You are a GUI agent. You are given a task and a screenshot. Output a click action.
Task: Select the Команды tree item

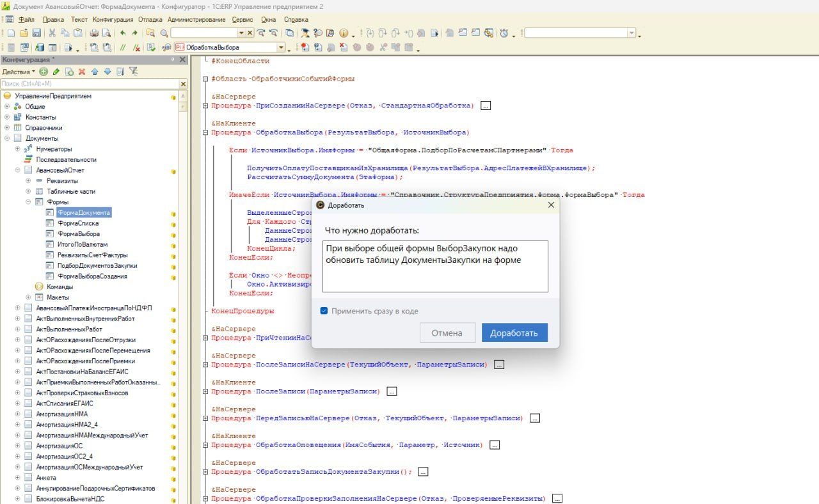(60, 287)
